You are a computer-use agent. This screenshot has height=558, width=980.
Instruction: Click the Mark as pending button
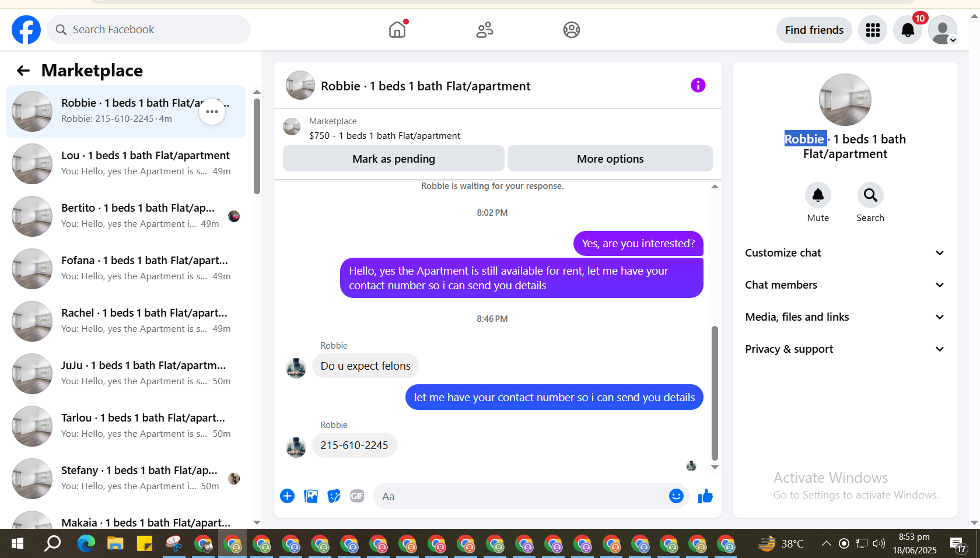tap(394, 159)
